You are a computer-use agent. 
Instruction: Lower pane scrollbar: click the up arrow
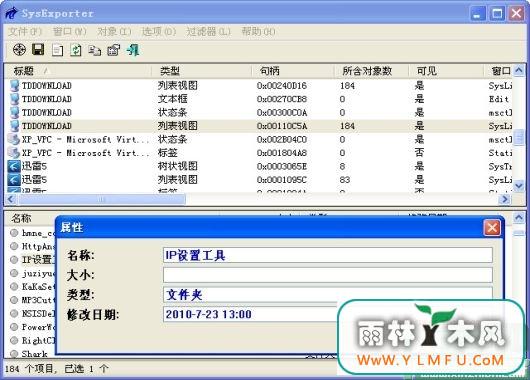tap(519, 218)
